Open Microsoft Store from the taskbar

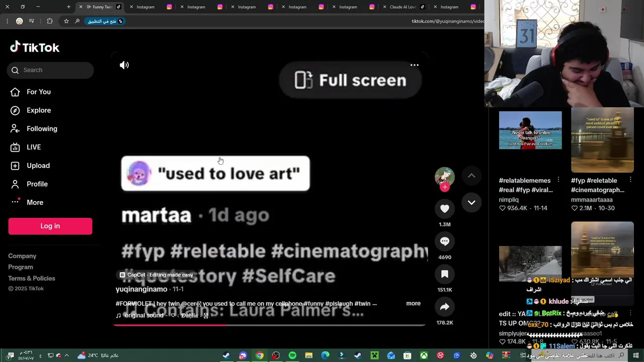[408, 355]
